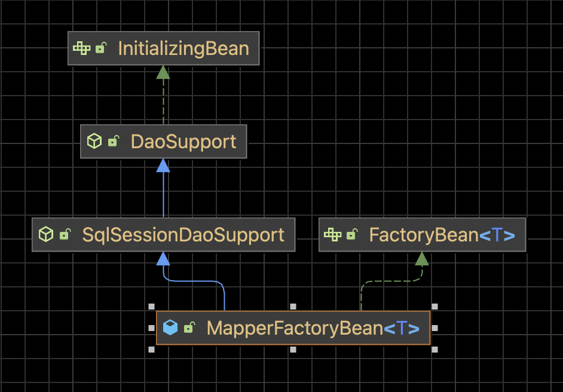Click the interface icon on InitializingBean
The height and width of the screenshot is (392, 563).
click(81, 48)
